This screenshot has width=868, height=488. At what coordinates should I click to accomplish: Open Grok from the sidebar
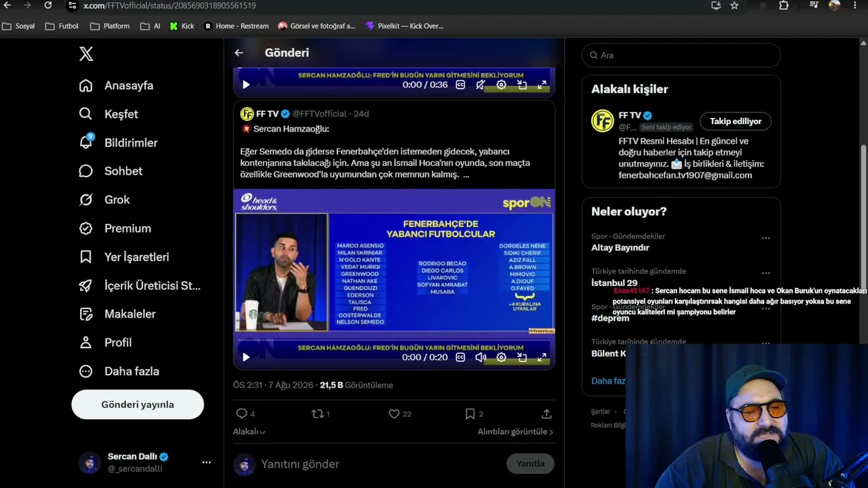(104, 199)
